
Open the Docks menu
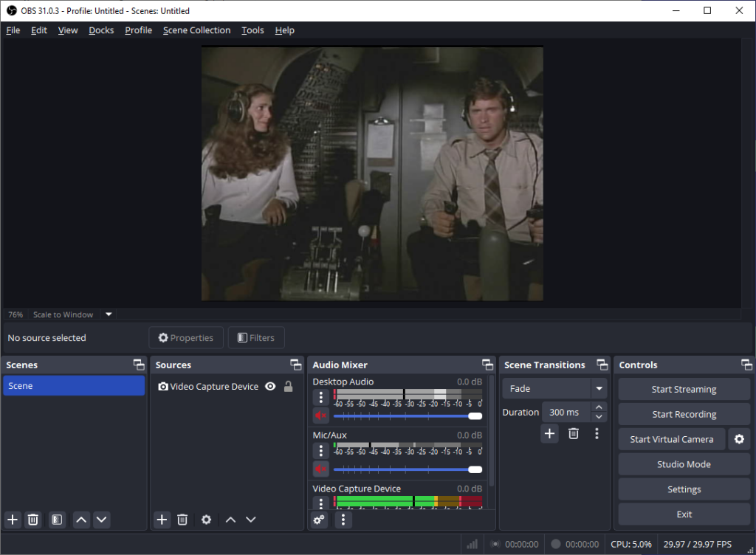(x=101, y=30)
